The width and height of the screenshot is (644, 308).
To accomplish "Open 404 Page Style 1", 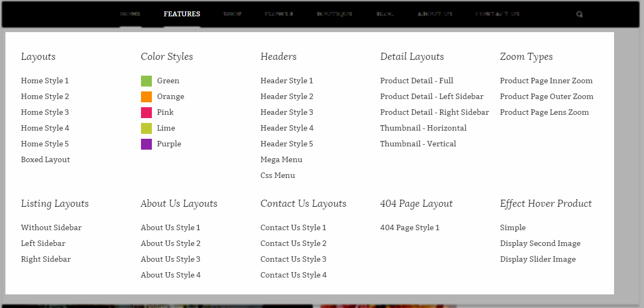I will click(x=409, y=227).
